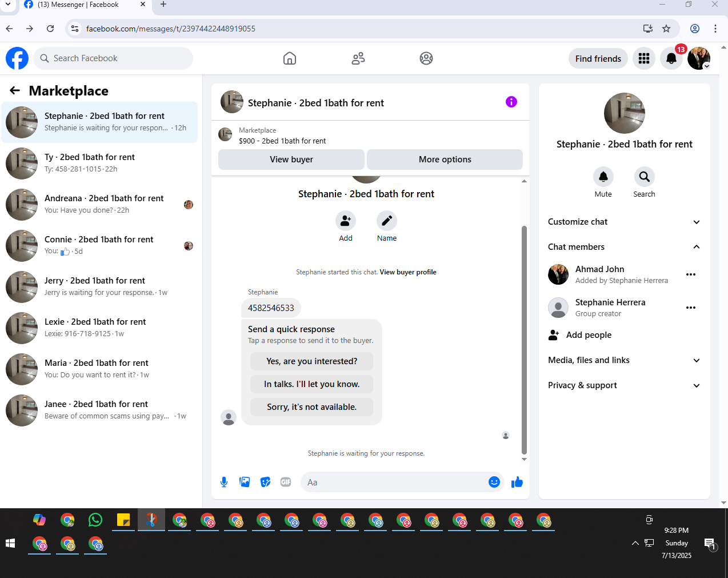Open the Windows Start menu
Screen dimensions: 728x578
tap(10, 543)
